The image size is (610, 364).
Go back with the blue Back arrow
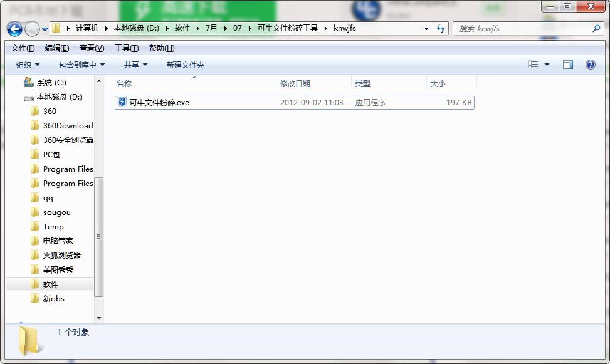click(15, 29)
